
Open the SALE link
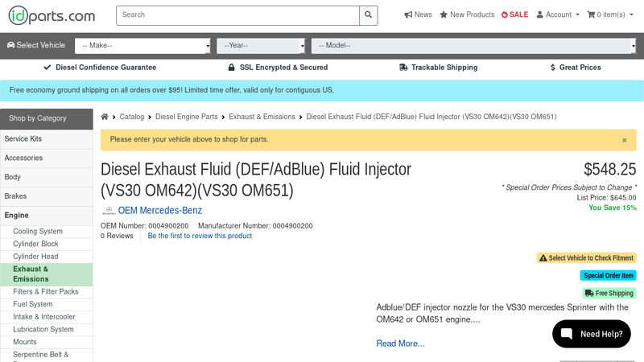point(514,14)
